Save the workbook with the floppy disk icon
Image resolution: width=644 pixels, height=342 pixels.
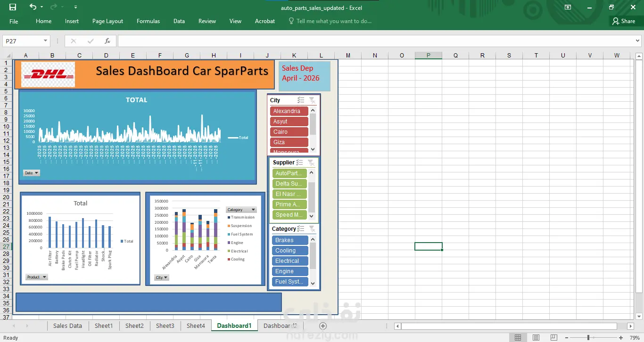point(13,7)
